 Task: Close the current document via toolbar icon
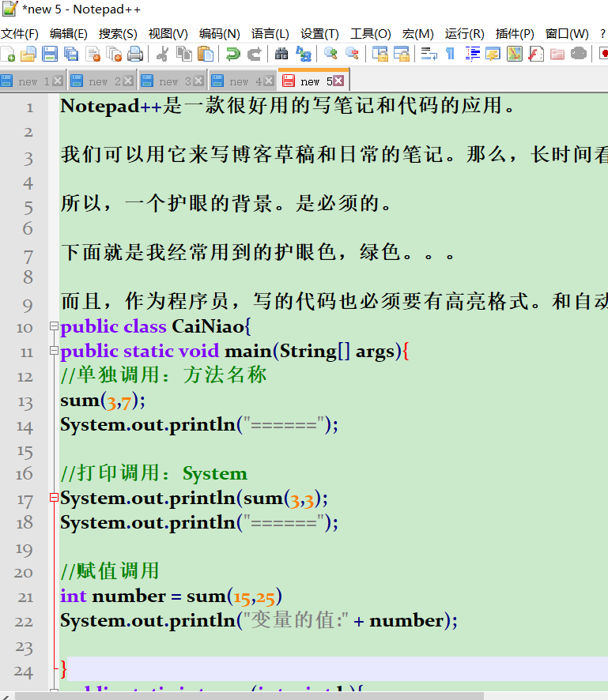93,54
